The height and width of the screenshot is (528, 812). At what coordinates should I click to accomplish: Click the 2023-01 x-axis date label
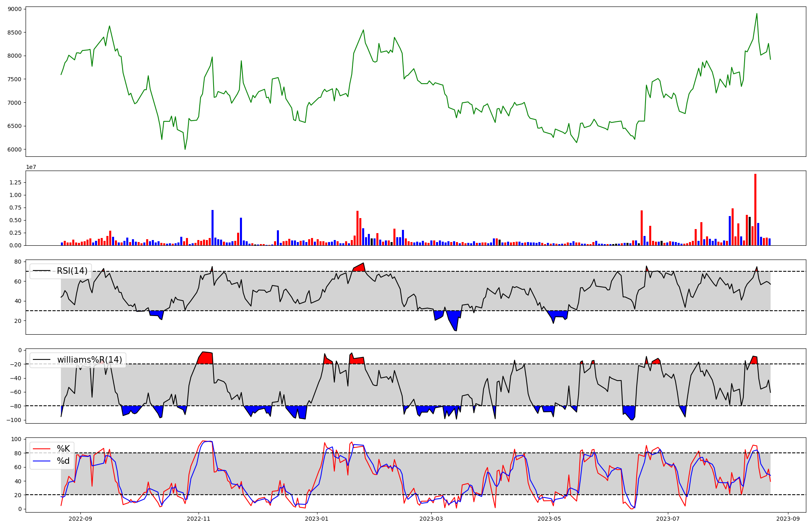[317, 519]
